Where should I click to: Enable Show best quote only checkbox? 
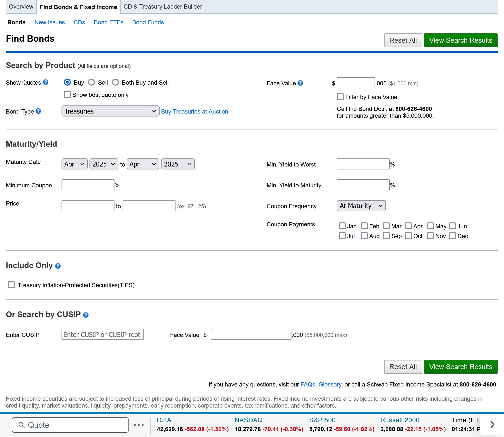click(x=67, y=95)
